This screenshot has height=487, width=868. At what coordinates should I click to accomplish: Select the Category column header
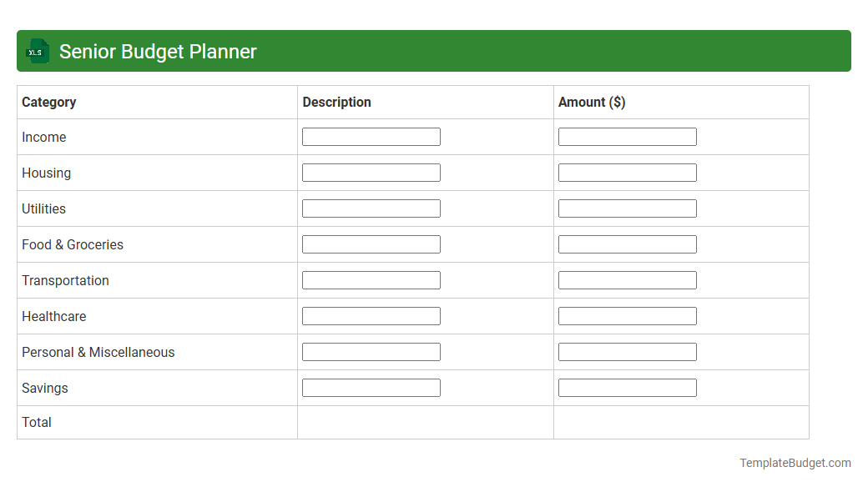(49, 102)
